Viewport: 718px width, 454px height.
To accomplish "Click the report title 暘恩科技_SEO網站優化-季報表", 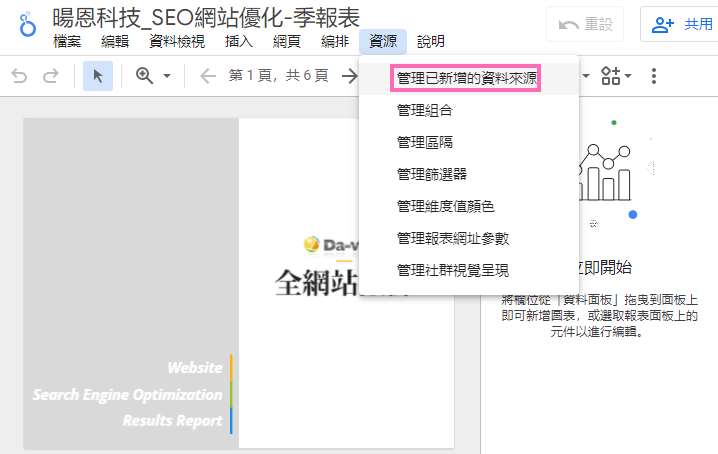I will (206, 15).
